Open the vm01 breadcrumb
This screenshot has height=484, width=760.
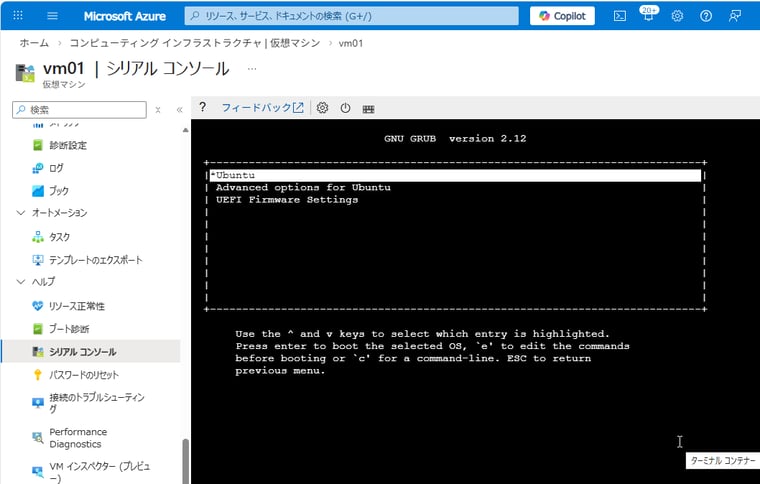(350, 43)
